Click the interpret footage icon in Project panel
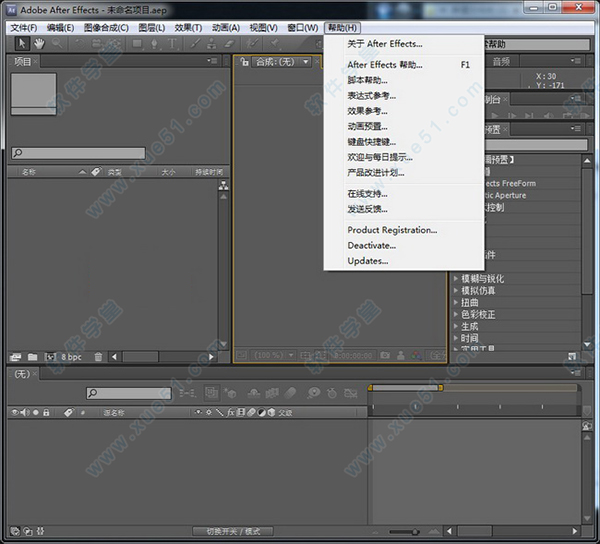This screenshot has height=544, width=600. tap(16, 357)
